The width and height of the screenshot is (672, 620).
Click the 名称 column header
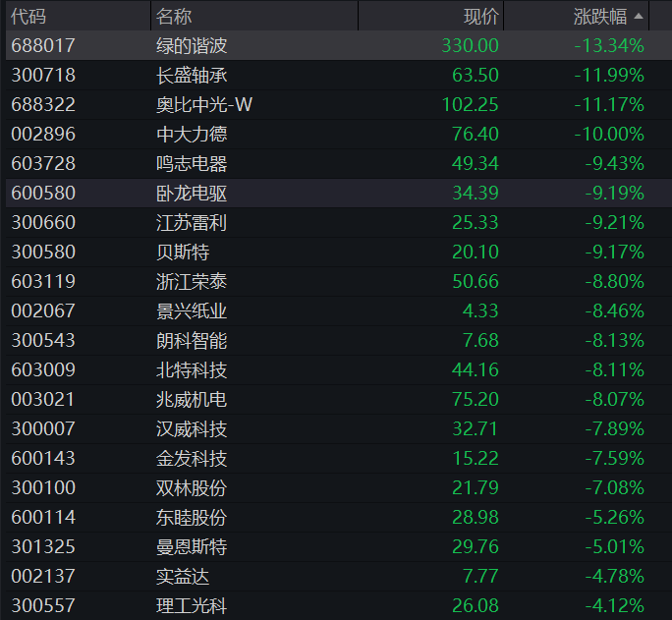(174, 17)
